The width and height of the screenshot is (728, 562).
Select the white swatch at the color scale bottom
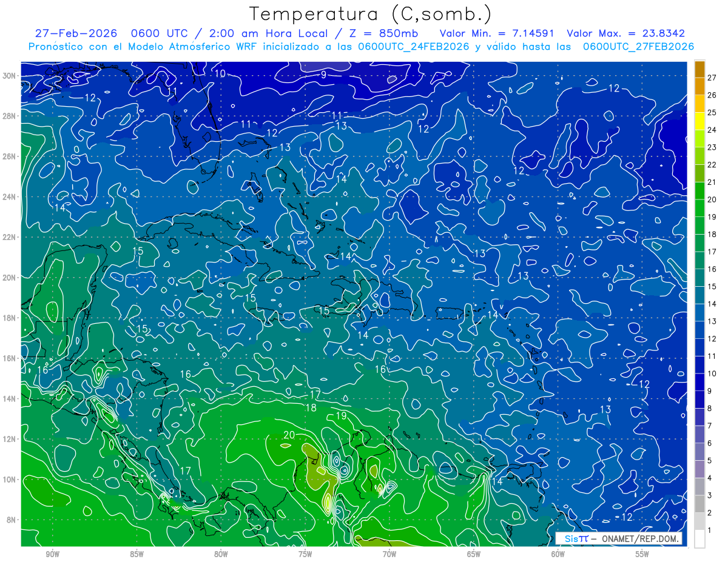699,539
